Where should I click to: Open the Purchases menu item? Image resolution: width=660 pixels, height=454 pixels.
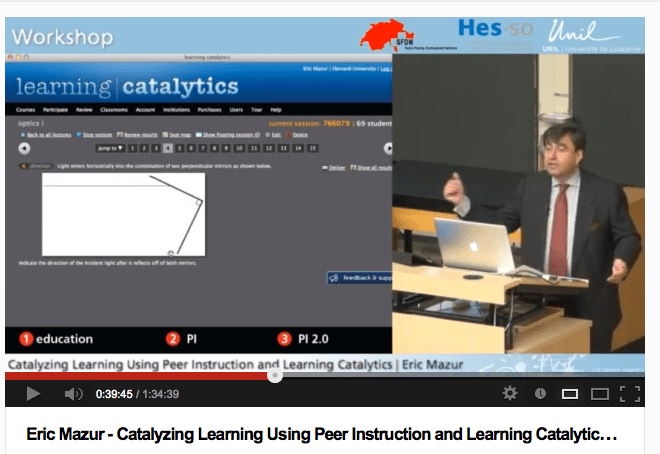(209, 110)
